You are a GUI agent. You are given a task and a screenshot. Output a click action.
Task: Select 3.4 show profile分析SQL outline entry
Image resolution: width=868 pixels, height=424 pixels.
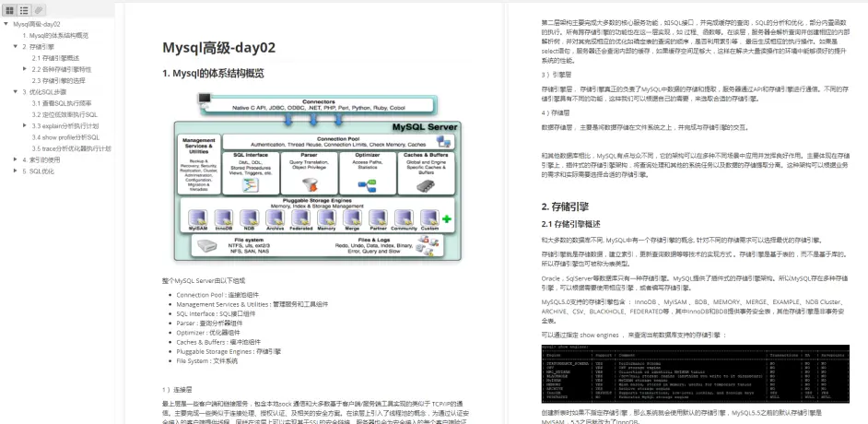click(65, 137)
